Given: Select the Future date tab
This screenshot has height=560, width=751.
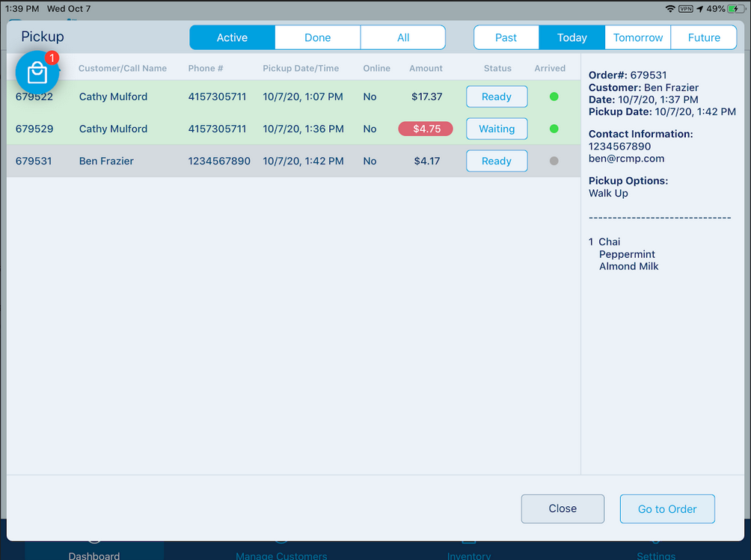Looking at the screenshot, I should click(x=704, y=37).
